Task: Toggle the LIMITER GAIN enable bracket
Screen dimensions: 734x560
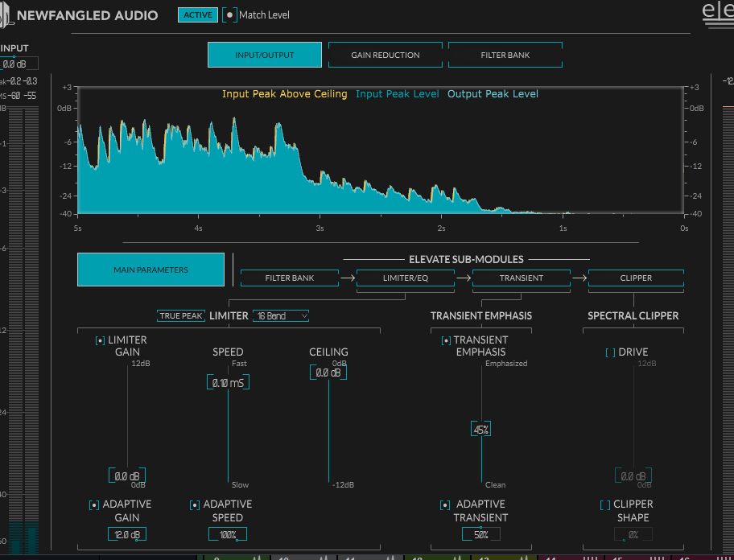Action: click(100, 340)
